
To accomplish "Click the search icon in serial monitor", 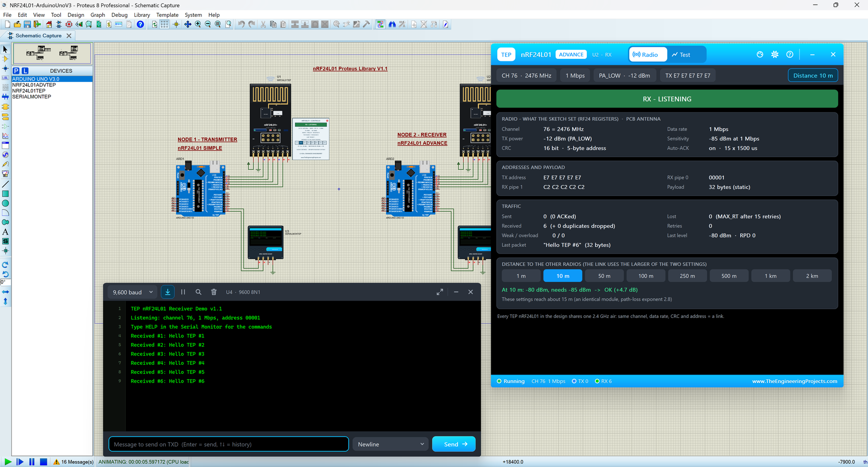I will [x=198, y=292].
